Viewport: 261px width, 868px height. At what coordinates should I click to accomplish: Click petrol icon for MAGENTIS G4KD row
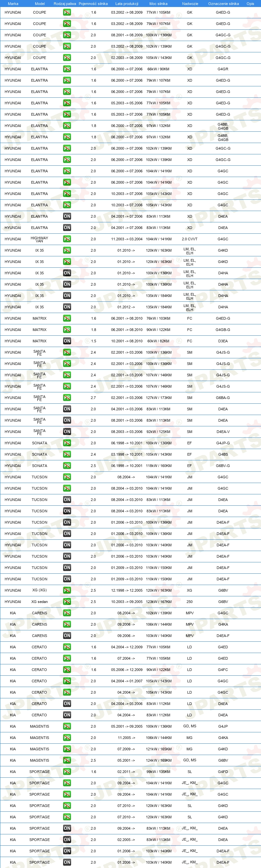click(67, 749)
